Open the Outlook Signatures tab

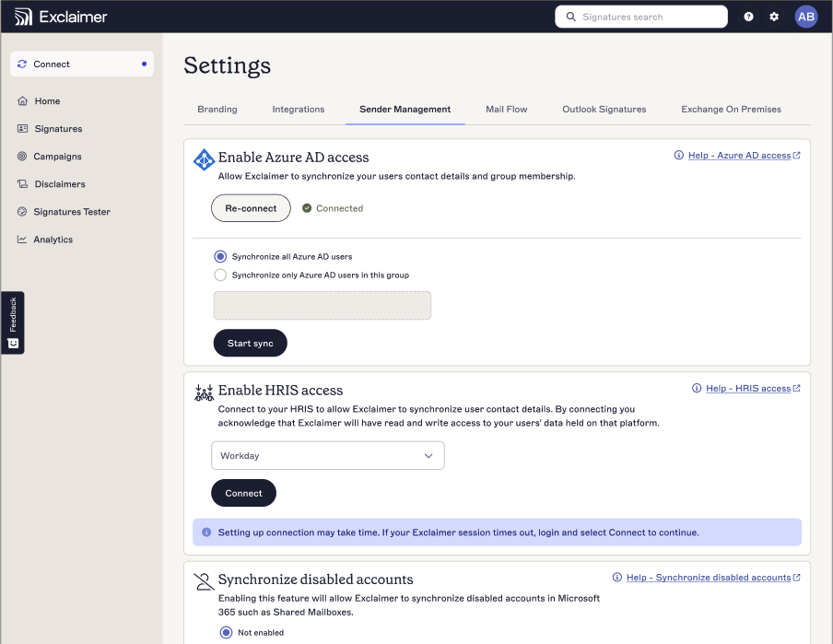pyautogui.click(x=604, y=109)
